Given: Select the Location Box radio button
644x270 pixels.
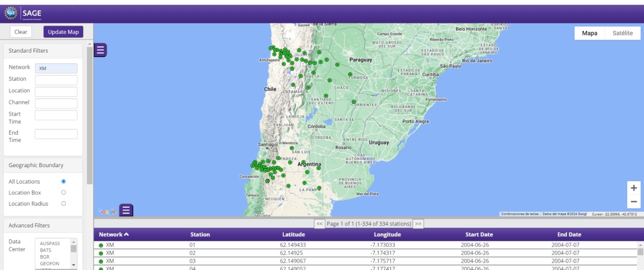Looking at the screenshot, I should tap(64, 193).
